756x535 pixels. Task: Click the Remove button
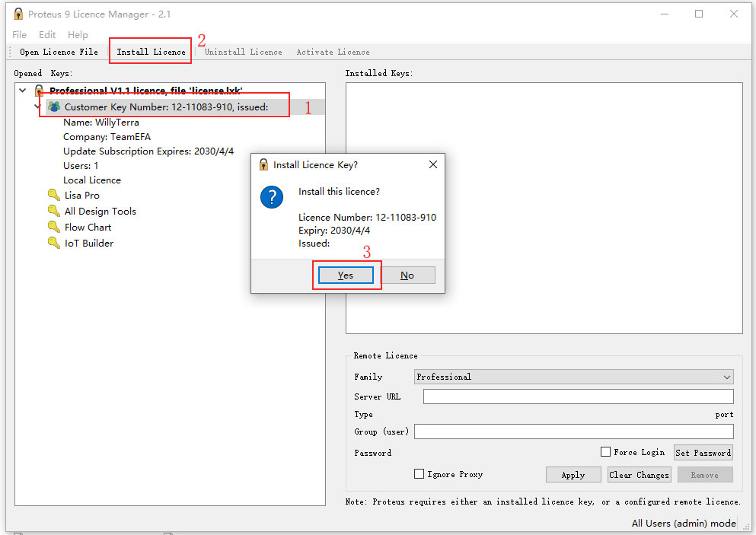(x=705, y=475)
